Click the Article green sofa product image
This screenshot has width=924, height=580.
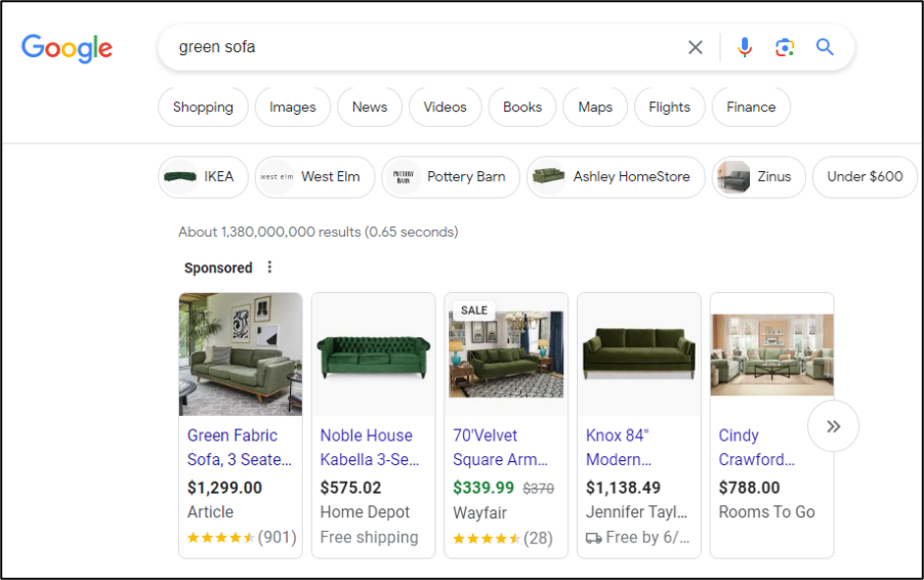click(x=241, y=354)
